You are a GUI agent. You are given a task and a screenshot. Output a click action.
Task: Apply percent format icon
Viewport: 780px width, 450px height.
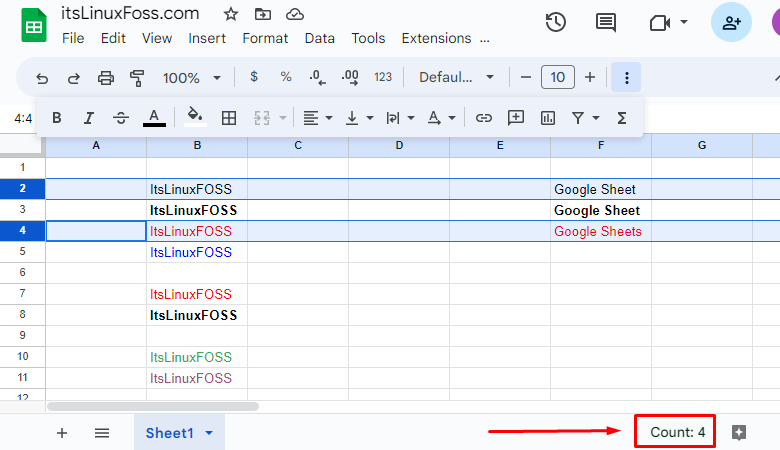[x=286, y=77]
